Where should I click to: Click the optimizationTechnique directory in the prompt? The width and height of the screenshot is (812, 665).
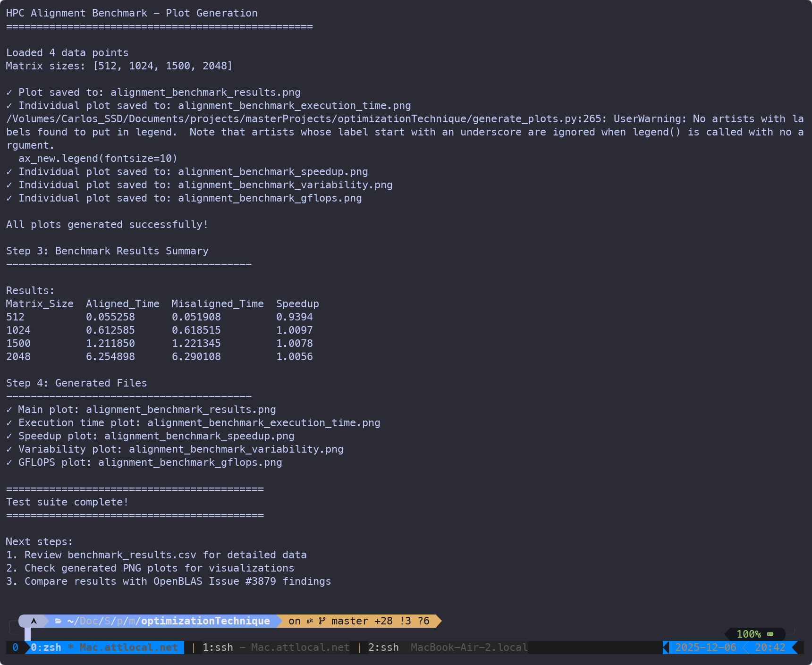click(x=205, y=621)
